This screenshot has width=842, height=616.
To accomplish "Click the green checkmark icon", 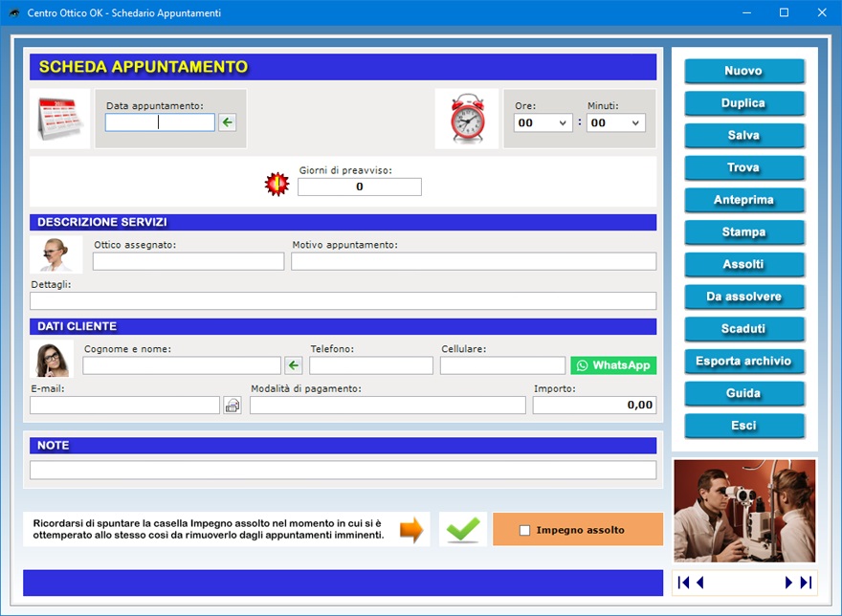I will 463,530.
